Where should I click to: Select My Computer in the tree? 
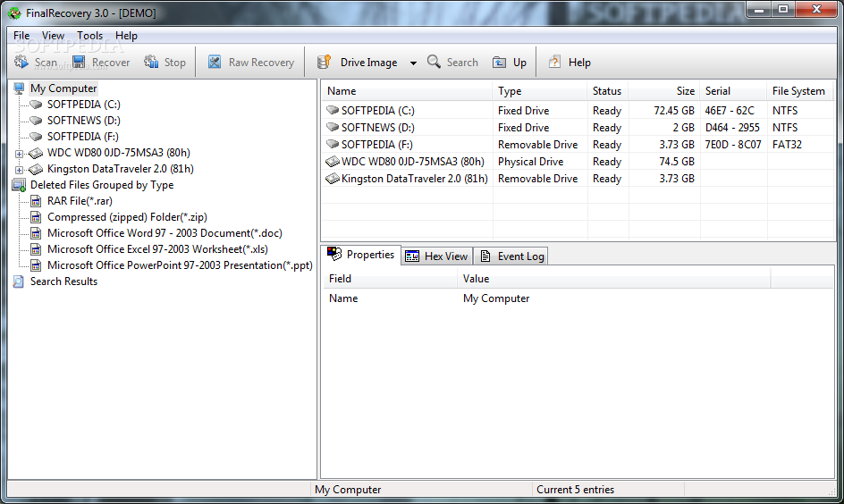click(x=63, y=88)
